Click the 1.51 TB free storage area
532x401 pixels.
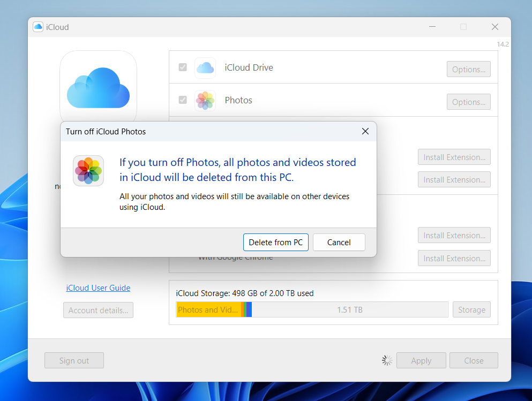coord(349,309)
